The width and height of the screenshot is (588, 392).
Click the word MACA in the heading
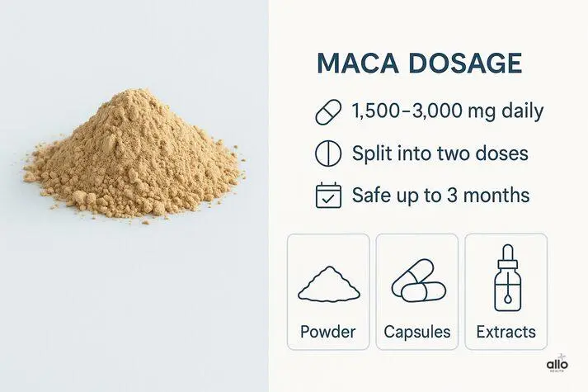click(x=356, y=65)
